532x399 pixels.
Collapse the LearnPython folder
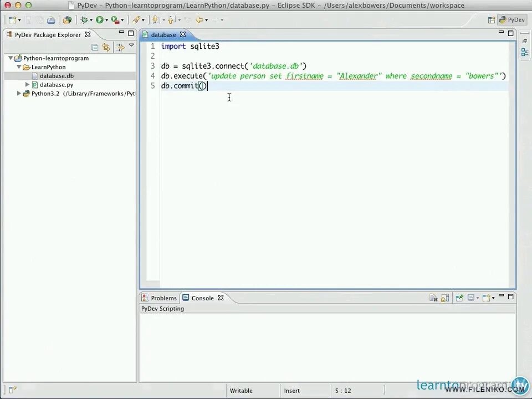pyautogui.click(x=19, y=67)
